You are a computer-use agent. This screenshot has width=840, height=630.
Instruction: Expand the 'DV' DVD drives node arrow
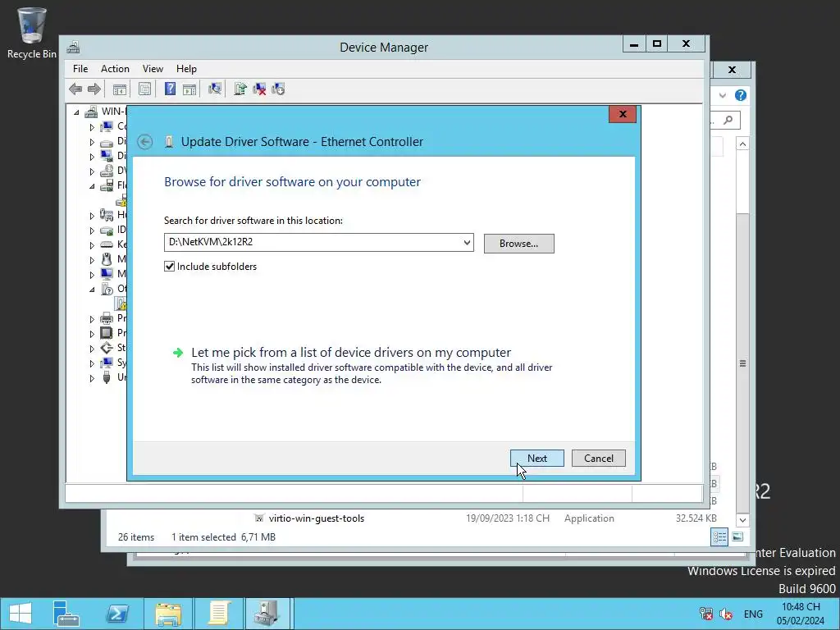coord(92,171)
